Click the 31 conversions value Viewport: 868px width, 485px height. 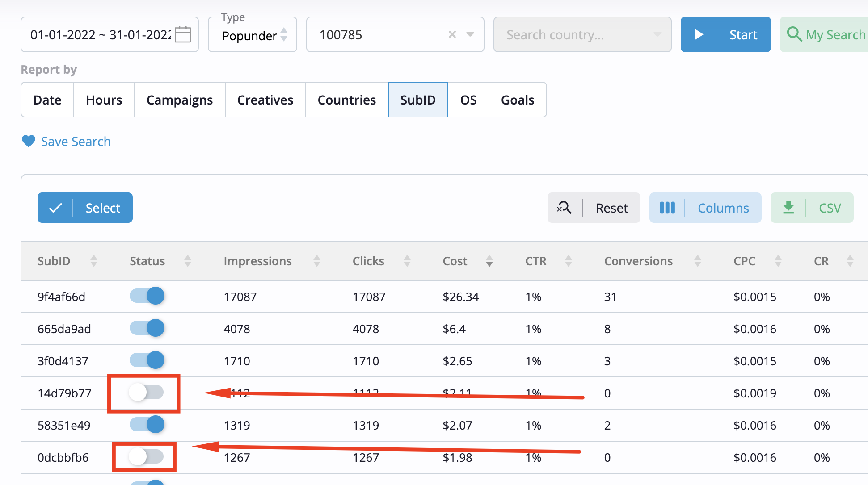click(x=610, y=297)
